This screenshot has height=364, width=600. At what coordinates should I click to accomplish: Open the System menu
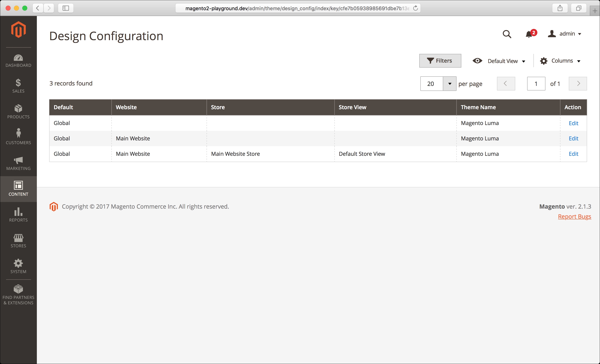(x=18, y=267)
